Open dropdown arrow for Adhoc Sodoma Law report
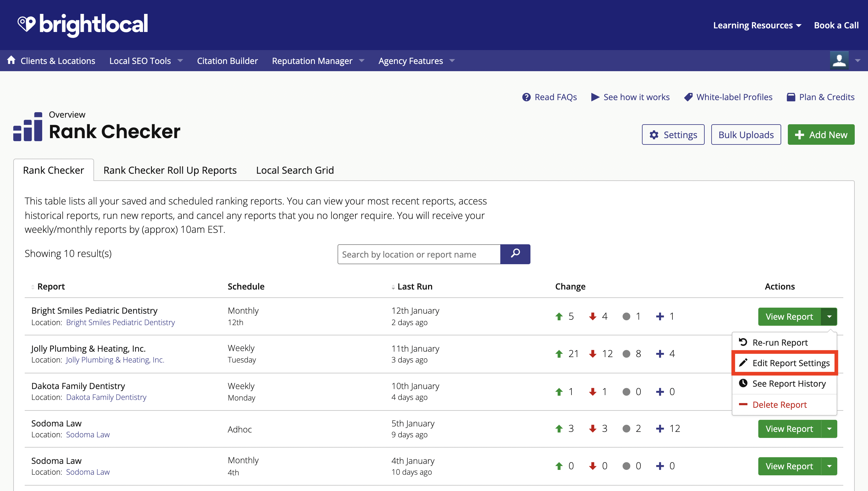Screen dimensions: 868x491 pyautogui.click(x=829, y=429)
